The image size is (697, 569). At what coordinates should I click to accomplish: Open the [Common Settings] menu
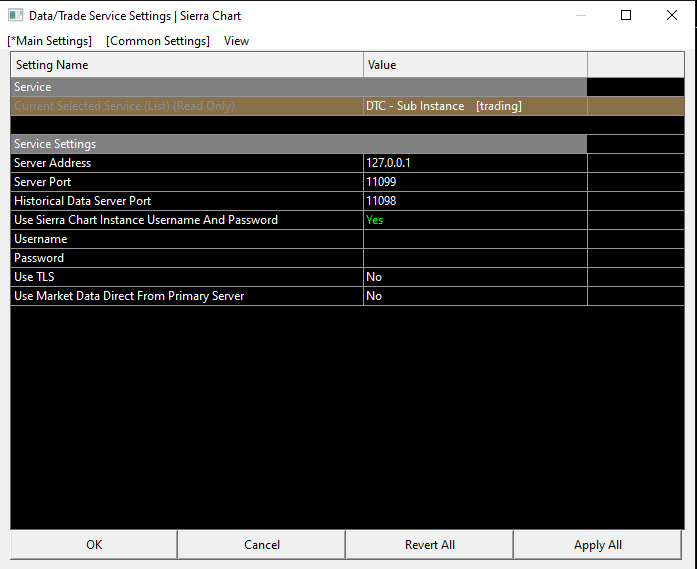pyautogui.click(x=158, y=41)
